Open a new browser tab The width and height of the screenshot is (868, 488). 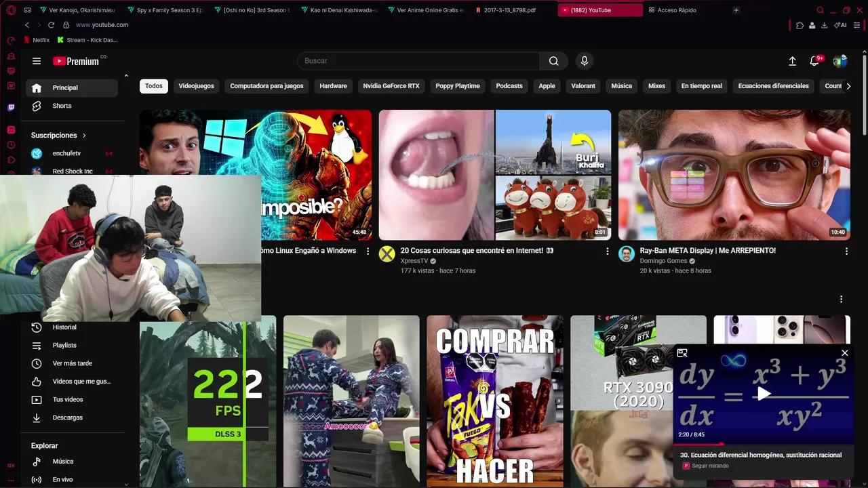coord(736,10)
